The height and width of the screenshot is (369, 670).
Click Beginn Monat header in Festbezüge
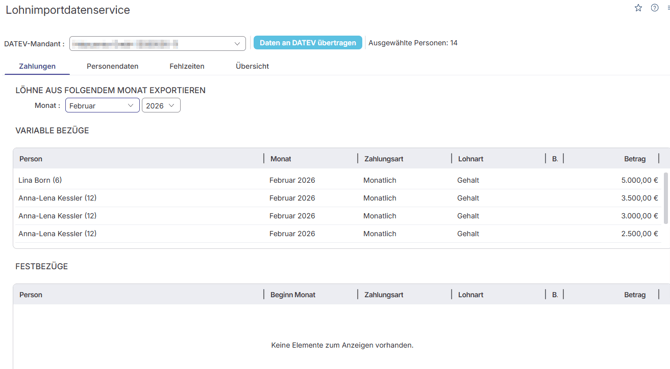click(x=293, y=295)
